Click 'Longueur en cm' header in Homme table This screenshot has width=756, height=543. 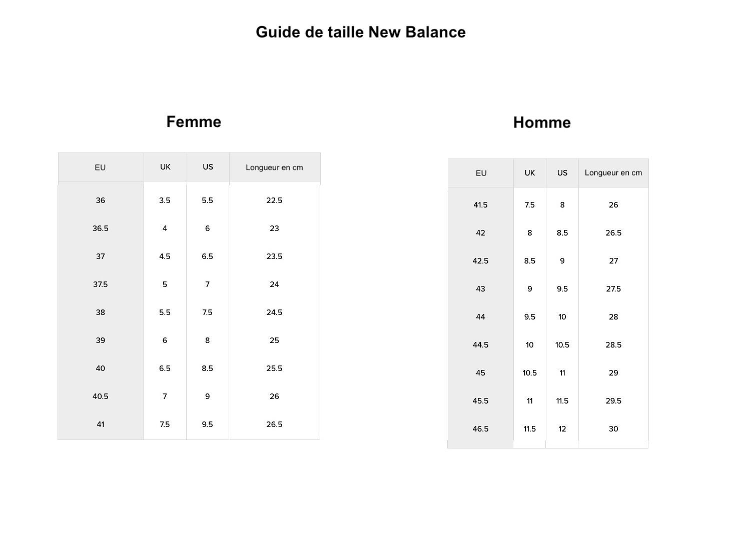tap(613, 173)
